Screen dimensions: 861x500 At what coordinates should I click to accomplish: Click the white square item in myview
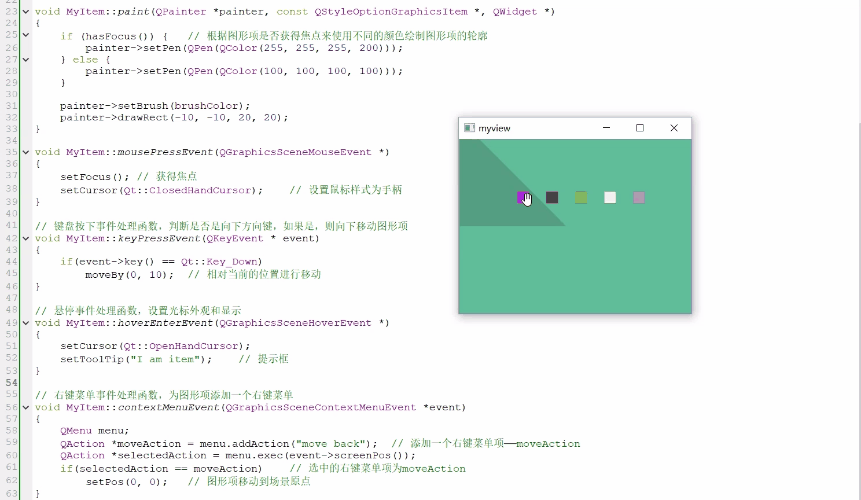point(610,198)
